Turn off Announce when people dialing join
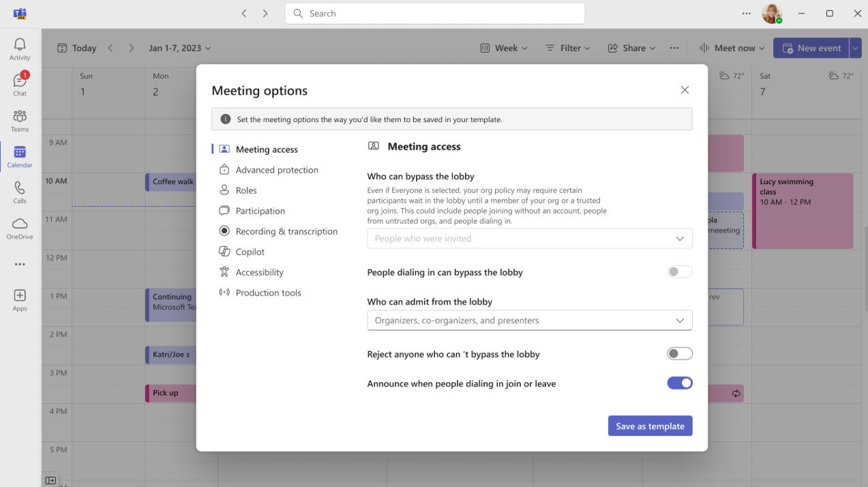 click(680, 383)
